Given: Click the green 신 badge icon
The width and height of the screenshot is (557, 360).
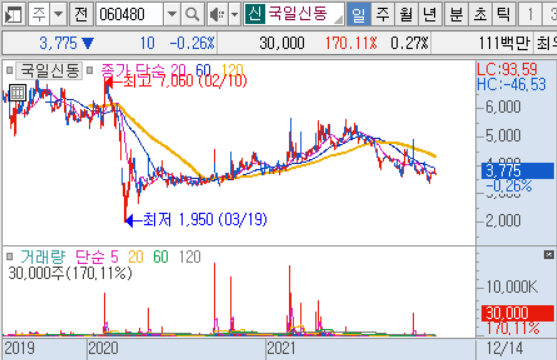Looking at the screenshot, I should coord(255,14).
